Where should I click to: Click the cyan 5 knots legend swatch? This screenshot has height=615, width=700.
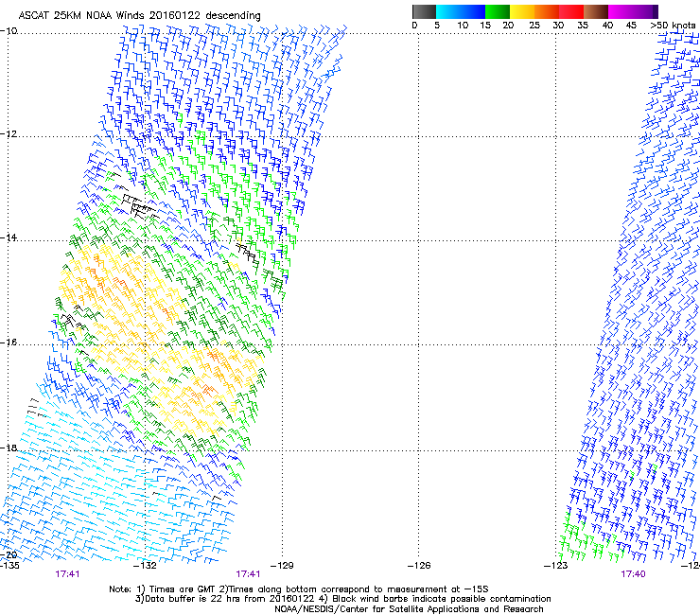(448, 11)
